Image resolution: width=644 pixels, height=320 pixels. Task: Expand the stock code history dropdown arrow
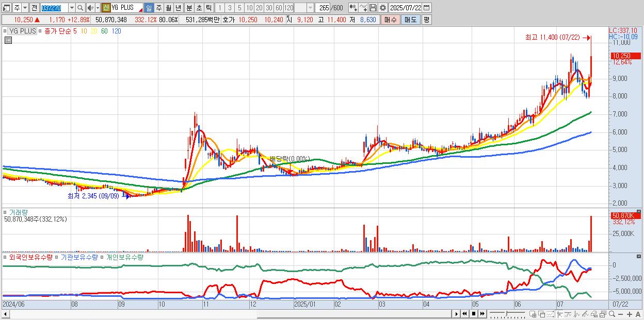[x=72, y=8]
